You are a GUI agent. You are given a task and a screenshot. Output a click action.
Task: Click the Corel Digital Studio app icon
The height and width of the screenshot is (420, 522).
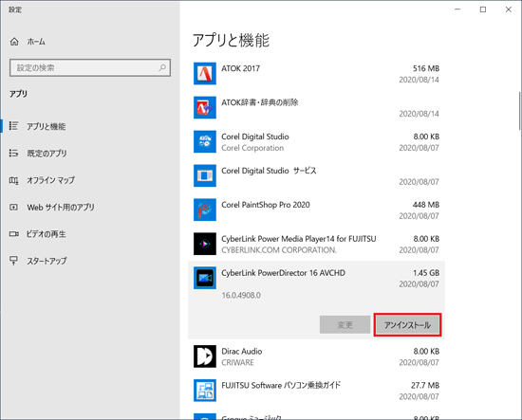(x=205, y=141)
